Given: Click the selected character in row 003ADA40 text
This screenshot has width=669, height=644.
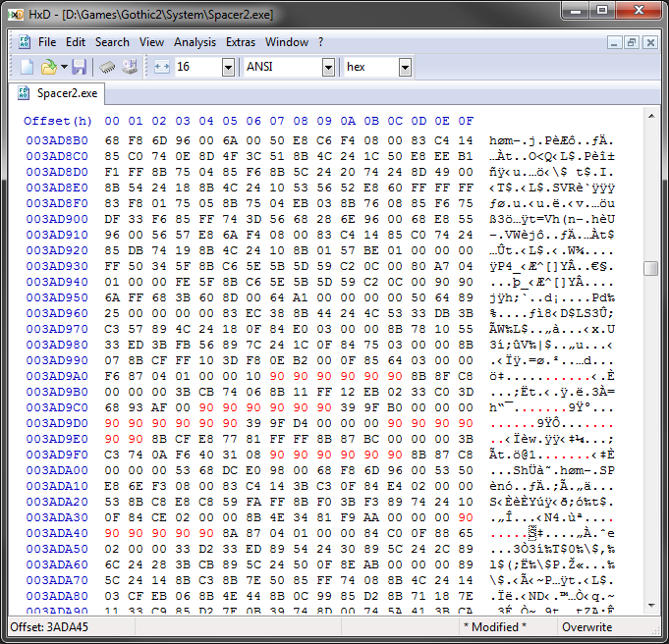Looking at the screenshot, I should point(532,533).
